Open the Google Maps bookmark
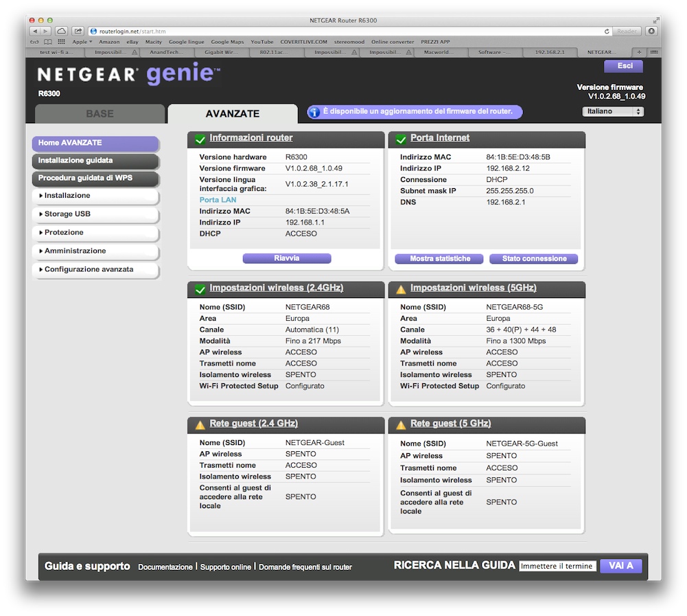The image size is (687, 616). (x=227, y=42)
